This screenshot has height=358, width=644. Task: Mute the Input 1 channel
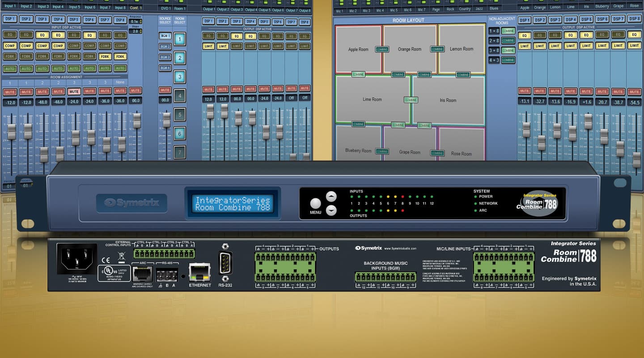point(10,91)
